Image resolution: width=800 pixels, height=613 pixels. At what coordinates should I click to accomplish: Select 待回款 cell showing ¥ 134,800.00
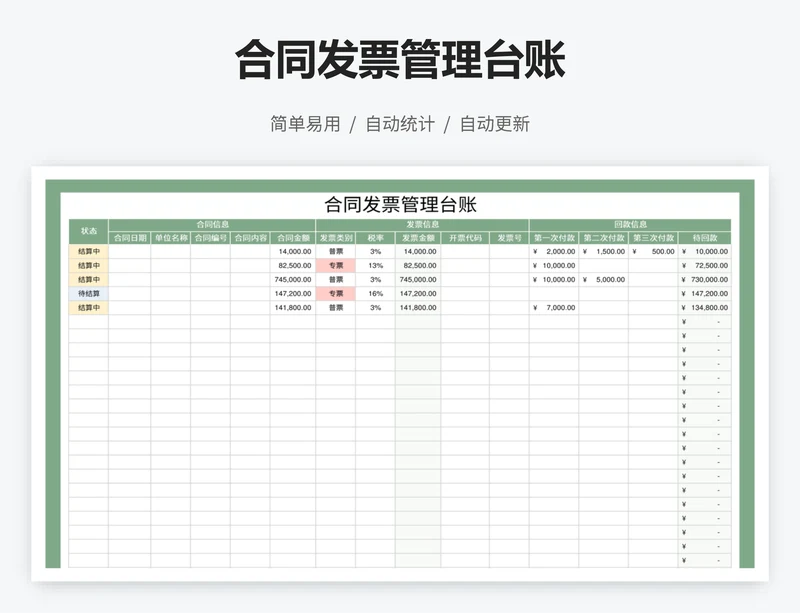coord(705,308)
